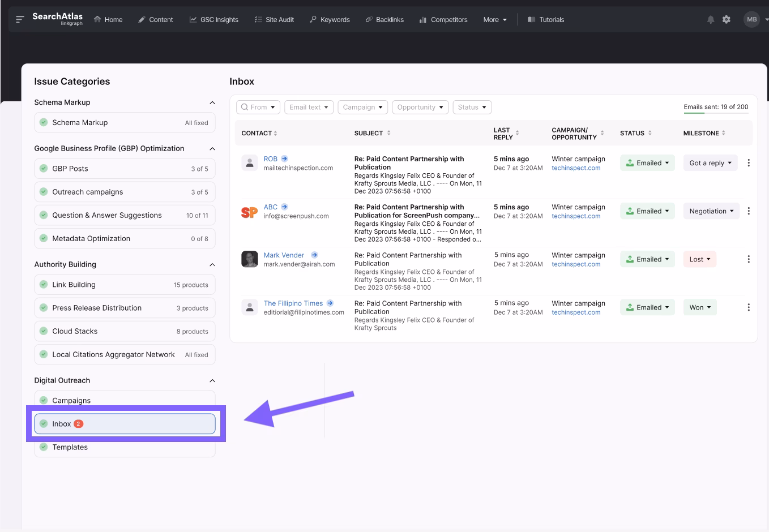
Task: Click the green check next to GBP Posts
Action: coord(44,169)
